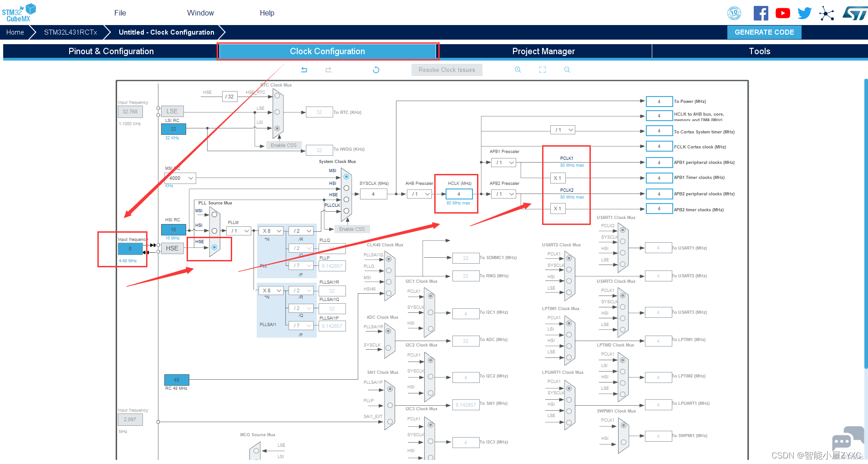Click the STM32CubeMX logo

19,13
